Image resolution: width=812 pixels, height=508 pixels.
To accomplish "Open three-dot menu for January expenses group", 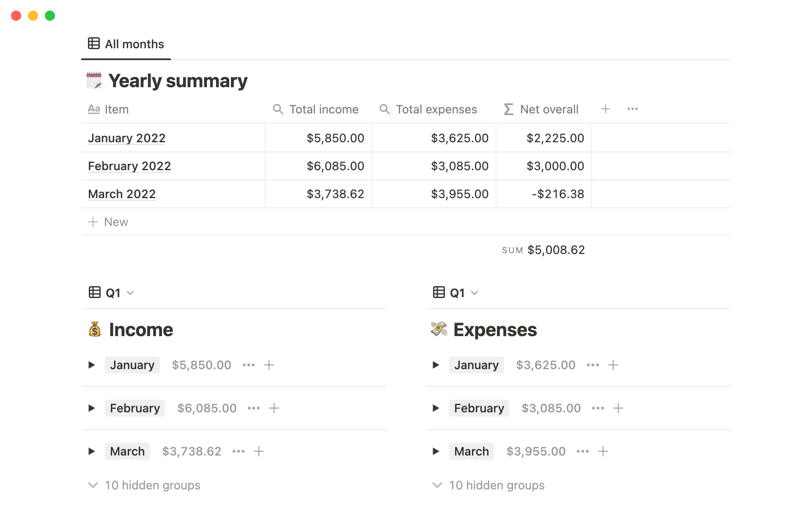I will 593,365.
